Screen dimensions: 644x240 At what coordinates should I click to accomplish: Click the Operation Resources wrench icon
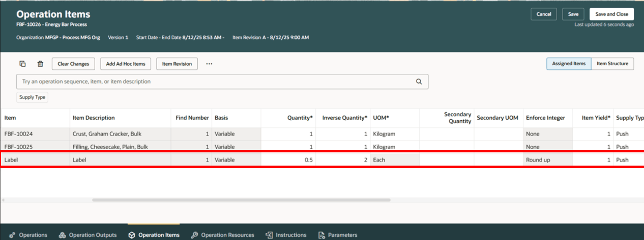194,235
